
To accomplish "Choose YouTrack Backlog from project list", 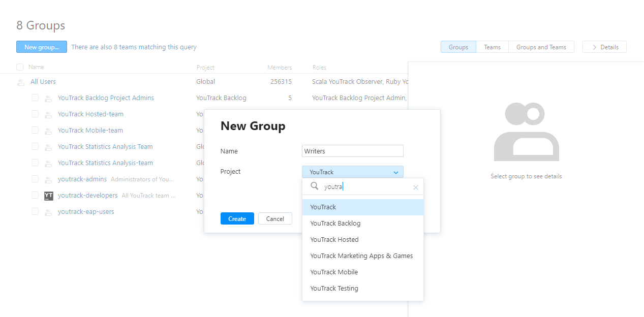I will click(335, 223).
